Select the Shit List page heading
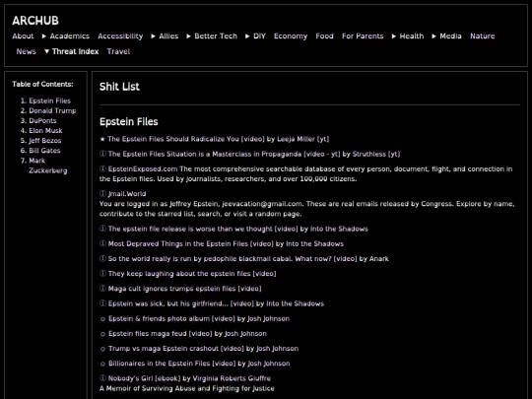 (119, 87)
